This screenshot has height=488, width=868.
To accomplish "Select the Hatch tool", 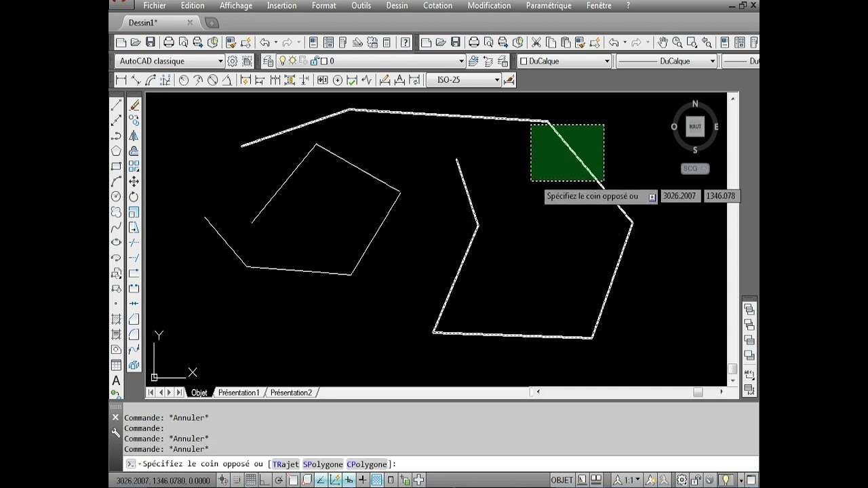I will tap(116, 319).
